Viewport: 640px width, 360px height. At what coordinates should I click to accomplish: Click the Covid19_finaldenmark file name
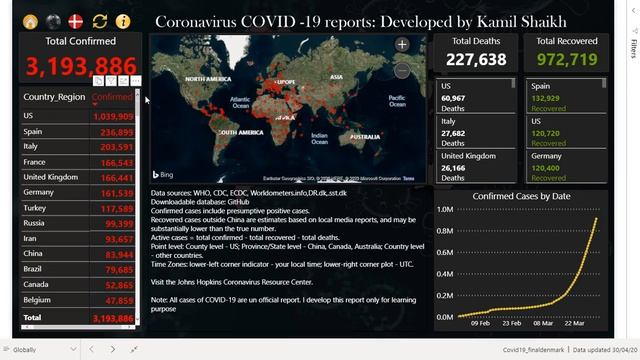533,350
